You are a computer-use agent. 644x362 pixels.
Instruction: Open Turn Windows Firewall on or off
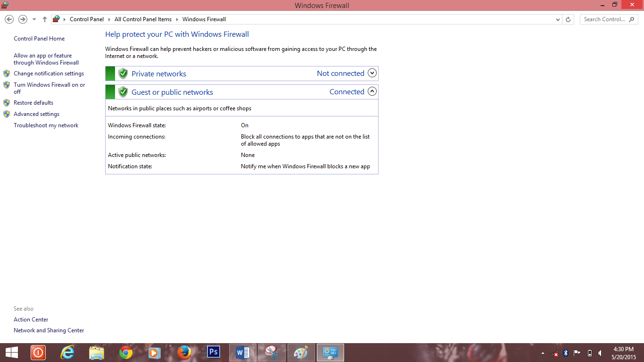point(50,88)
